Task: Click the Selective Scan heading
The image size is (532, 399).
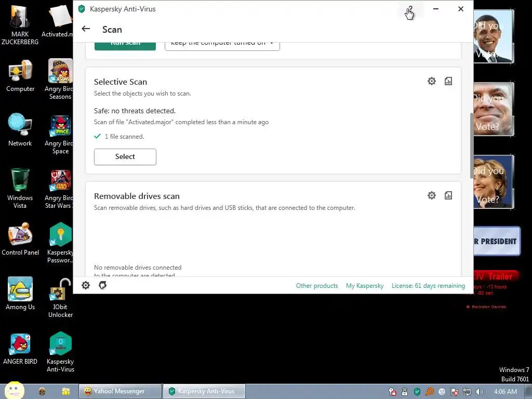Action: (x=121, y=82)
